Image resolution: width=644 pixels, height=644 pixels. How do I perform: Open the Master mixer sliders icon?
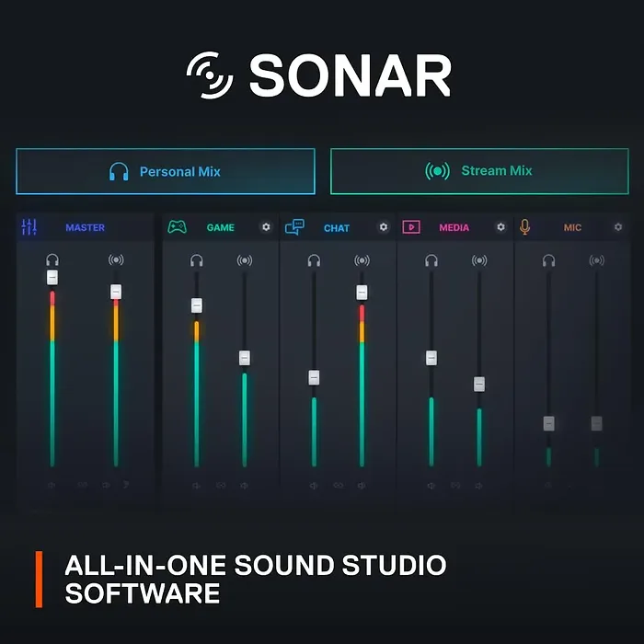(29, 227)
